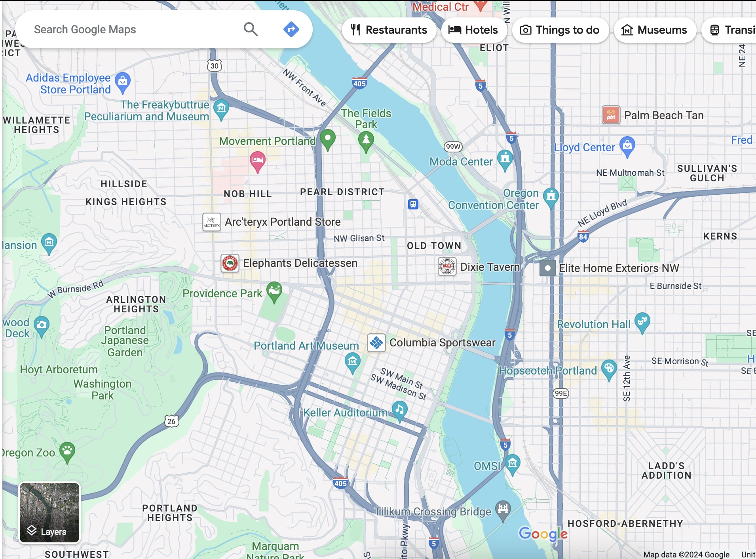Click the Hopscotch Portland pin
The width and height of the screenshot is (756, 559).
pyautogui.click(x=609, y=370)
